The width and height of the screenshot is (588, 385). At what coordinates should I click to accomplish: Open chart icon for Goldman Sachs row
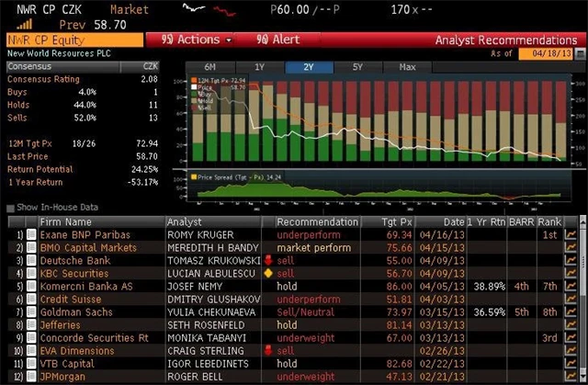(x=571, y=312)
